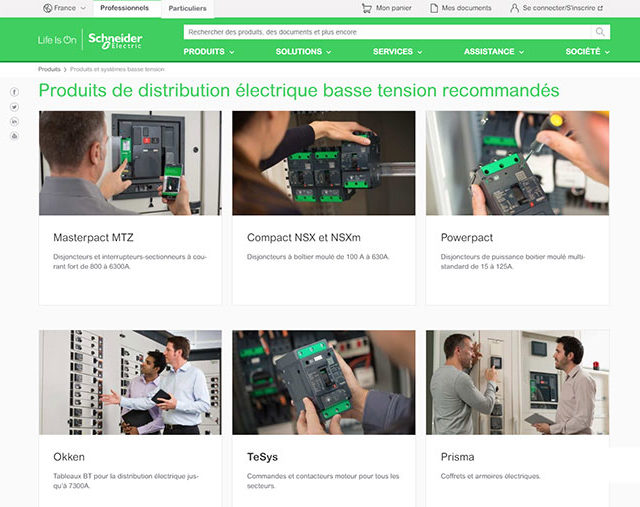Click the TeSys title
This screenshot has width=640, height=507.
pos(262,457)
